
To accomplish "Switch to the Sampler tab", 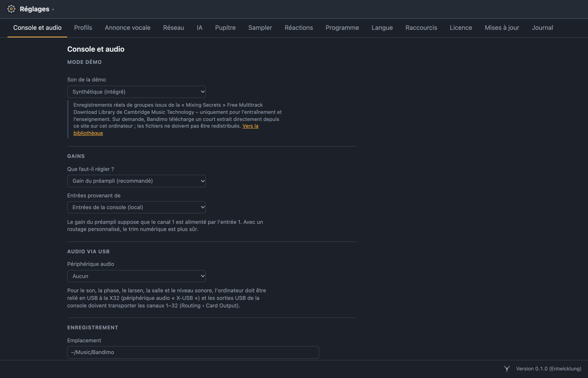I will point(260,28).
